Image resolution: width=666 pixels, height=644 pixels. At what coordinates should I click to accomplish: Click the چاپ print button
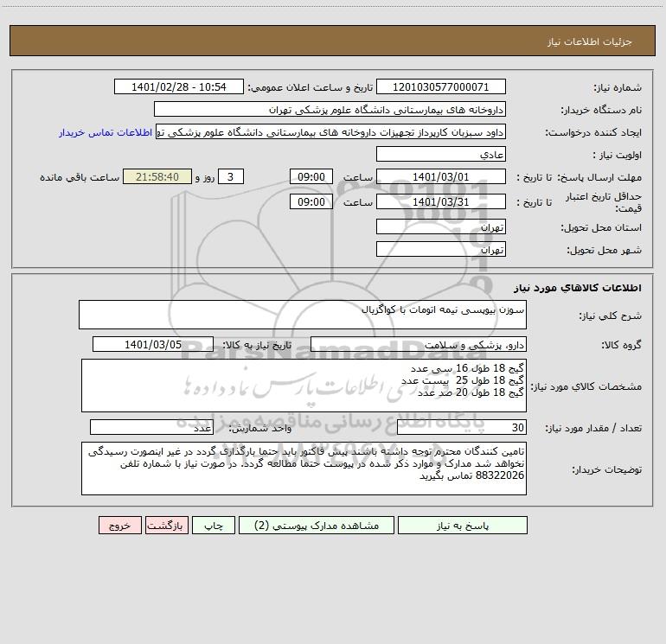click(214, 525)
